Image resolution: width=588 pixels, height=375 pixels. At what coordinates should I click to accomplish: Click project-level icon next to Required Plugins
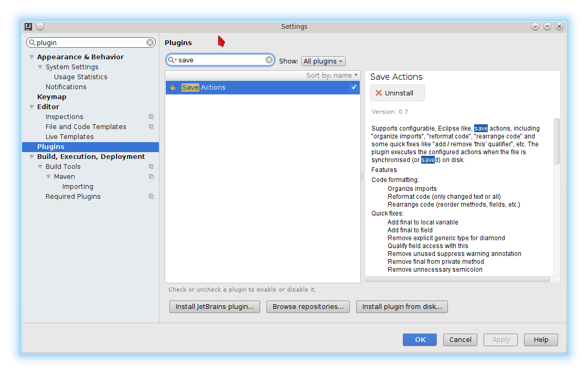click(x=151, y=197)
